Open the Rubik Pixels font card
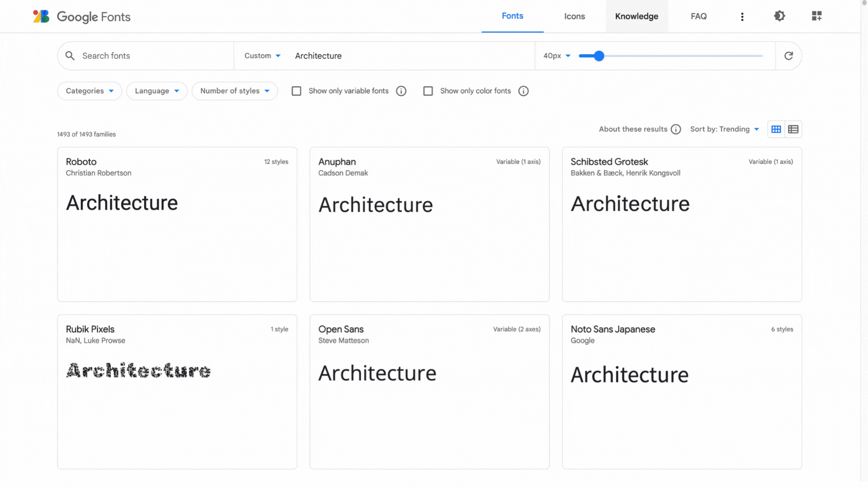This screenshot has width=868, height=488. pyautogui.click(x=177, y=392)
